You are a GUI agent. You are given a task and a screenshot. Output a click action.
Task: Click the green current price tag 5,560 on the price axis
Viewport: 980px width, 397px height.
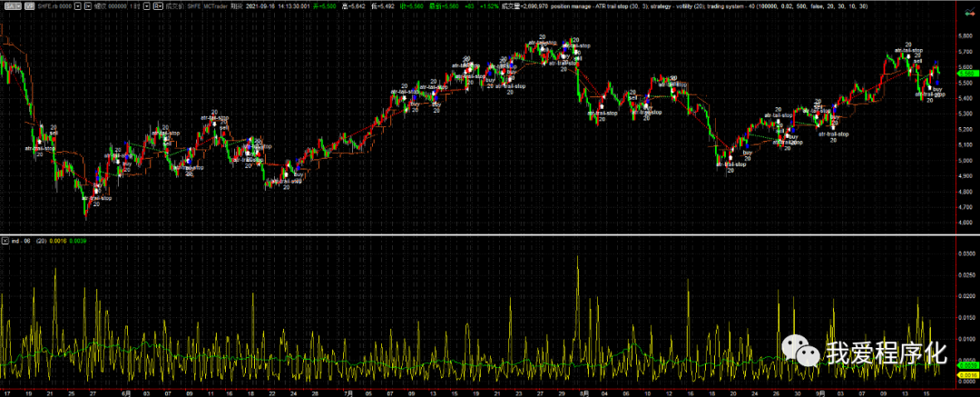point(967,74)
